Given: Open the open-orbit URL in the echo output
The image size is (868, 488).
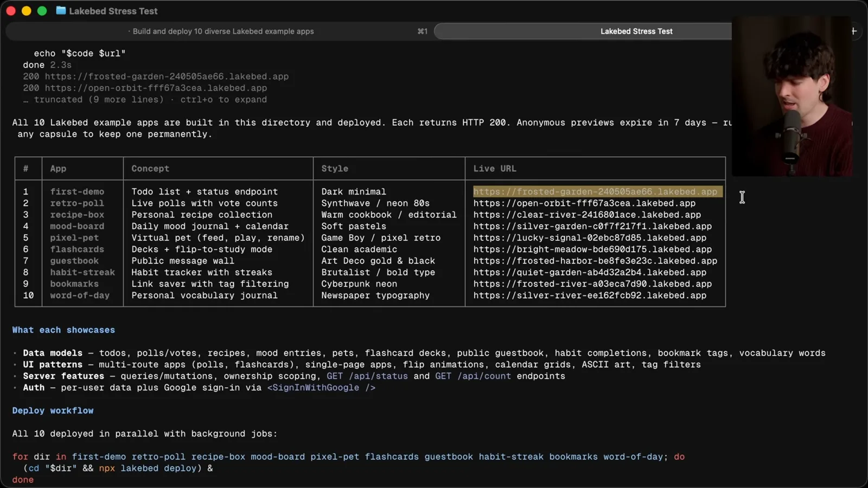Looking at the screenshot, I should click(x=156, y=88).
